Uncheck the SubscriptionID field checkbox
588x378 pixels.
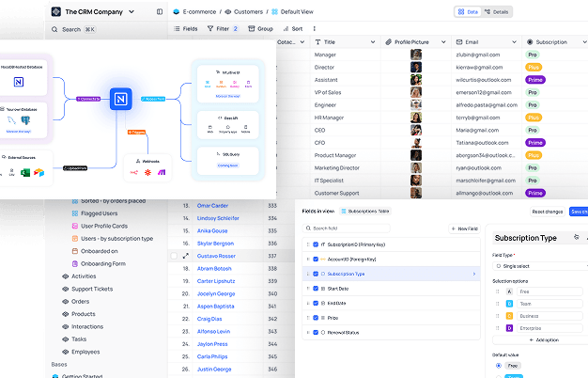316,244
